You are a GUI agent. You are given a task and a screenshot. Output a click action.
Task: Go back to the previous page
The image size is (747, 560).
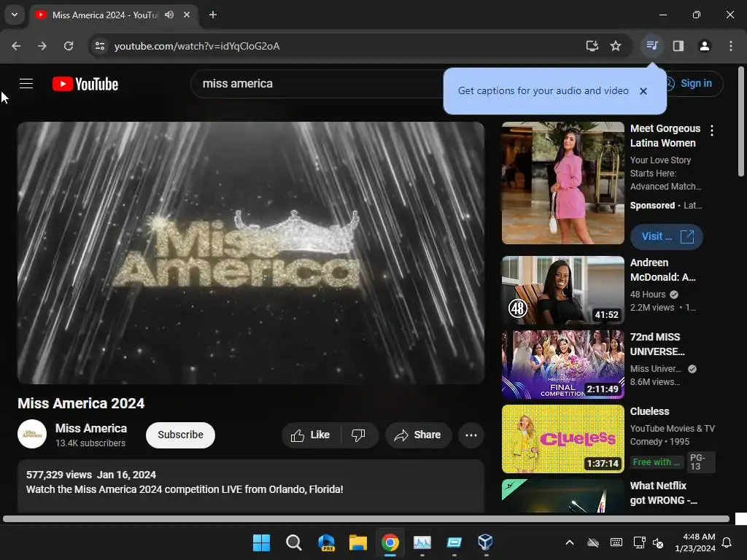click(x=16, y=46)
